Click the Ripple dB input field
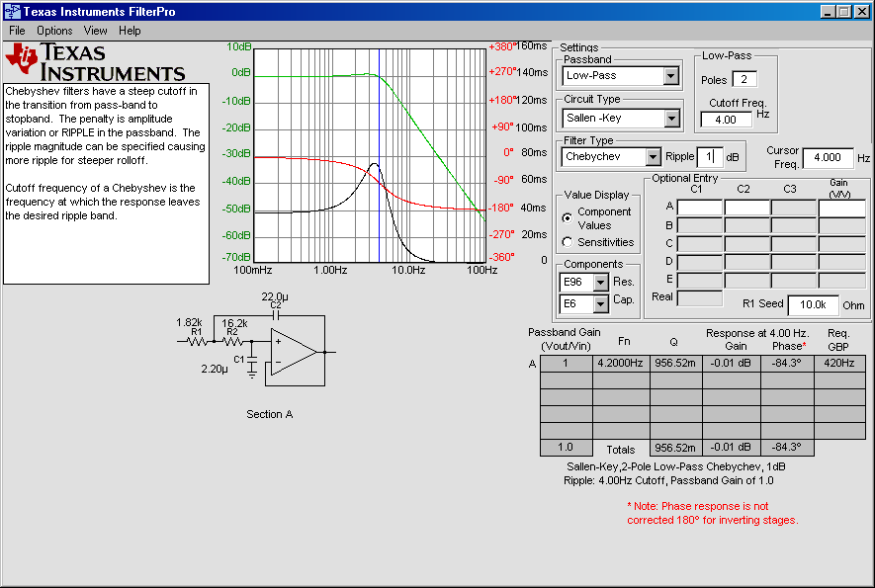This screenshot has width=875, height=588. (x=710, y=157)
